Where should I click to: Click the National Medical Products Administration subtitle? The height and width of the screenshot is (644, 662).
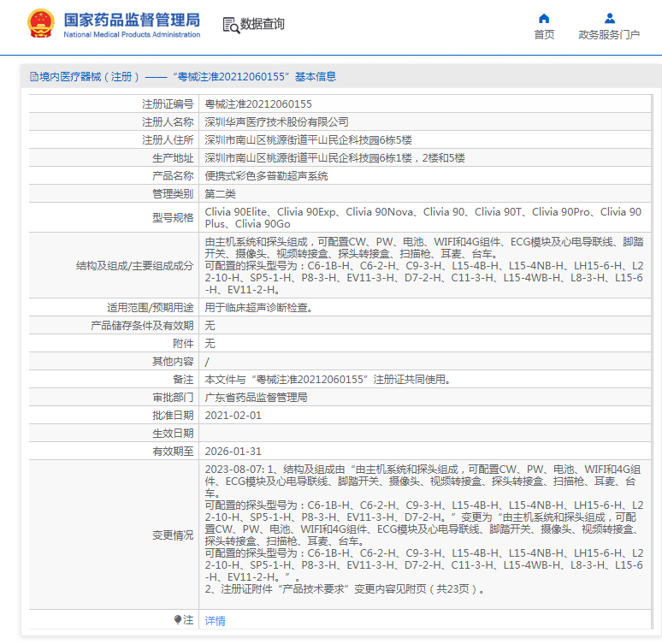coord(132,34)
